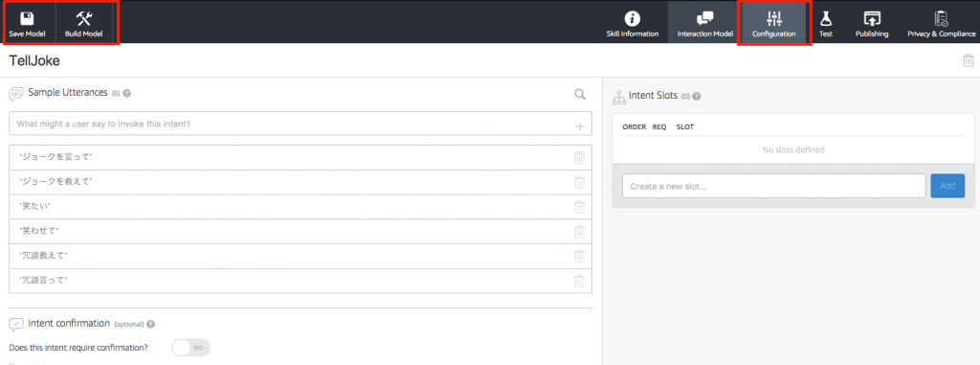Delete the "ジョークを言って" utterance
Screen dimensions: 980x365
[579, 158]
